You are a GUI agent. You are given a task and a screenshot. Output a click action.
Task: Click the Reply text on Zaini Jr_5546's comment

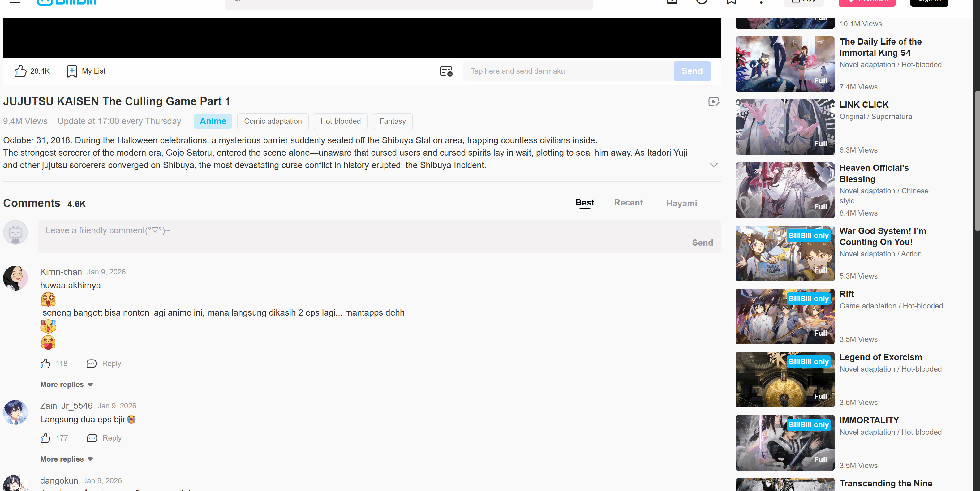[x=112, y=438]
